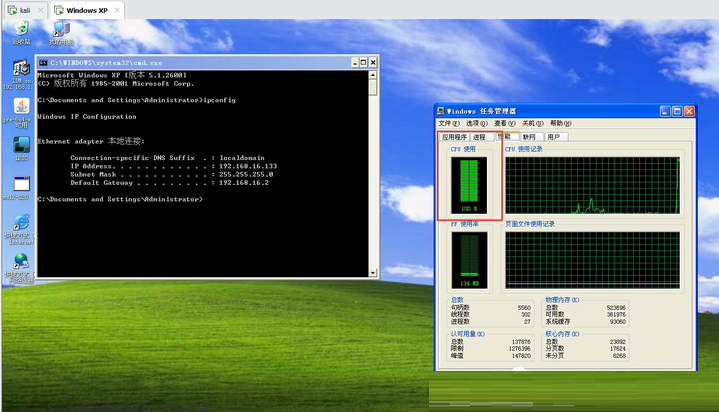Image resolution: width=719 pixels, height=412 pixels.
Task: Click the cmd window scrollbar up arrow
Action: [373, 75]
